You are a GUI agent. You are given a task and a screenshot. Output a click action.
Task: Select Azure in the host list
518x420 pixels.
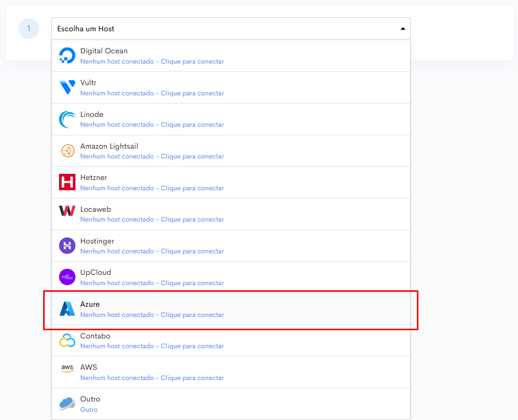coord(231,309)
